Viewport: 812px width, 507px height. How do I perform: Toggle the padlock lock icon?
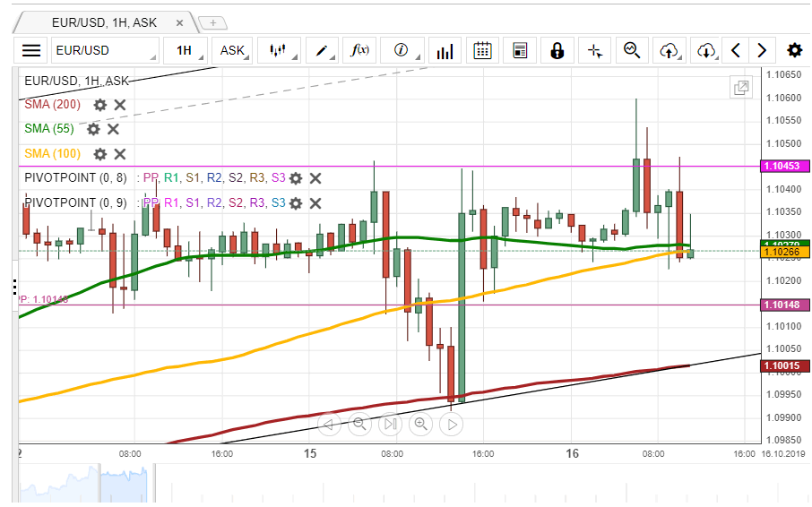pyautogui.click(x=557, y=51)
